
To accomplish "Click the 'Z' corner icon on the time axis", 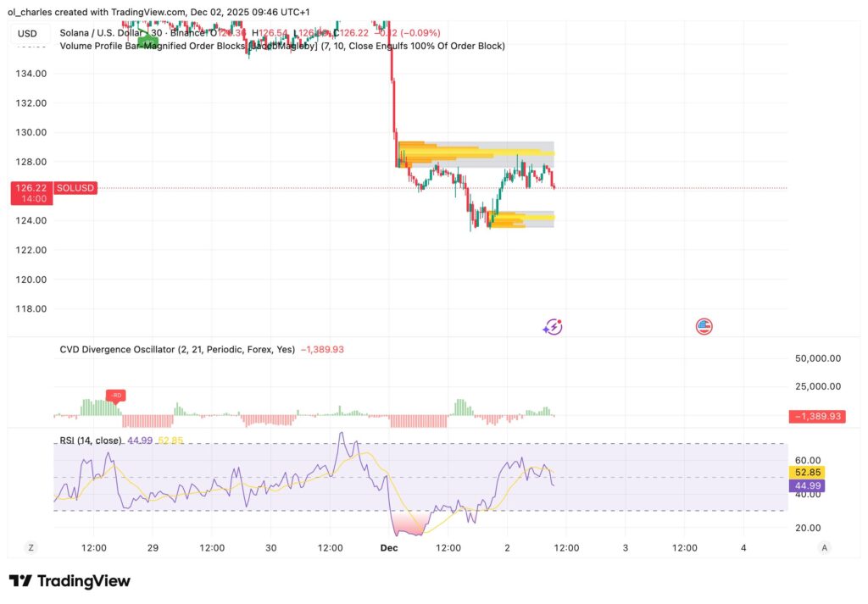I will 31,547.
